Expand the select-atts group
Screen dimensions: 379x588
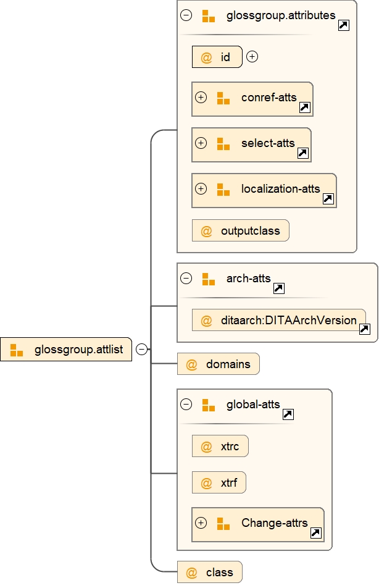[201, 143]
